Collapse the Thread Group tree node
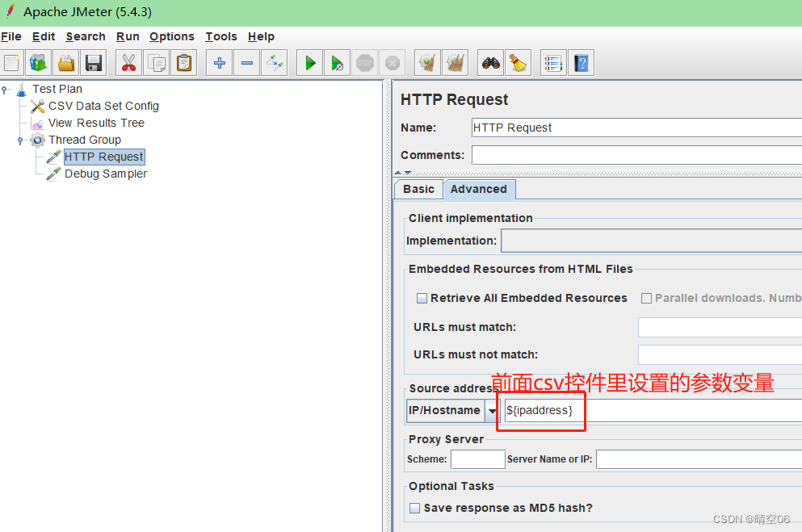Viewport: 802px width, 532px height. 20,140
